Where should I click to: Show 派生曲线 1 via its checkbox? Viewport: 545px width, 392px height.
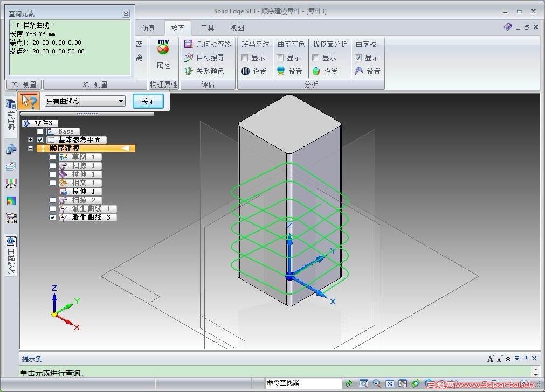pyautogui.click(x=52, y=209)
